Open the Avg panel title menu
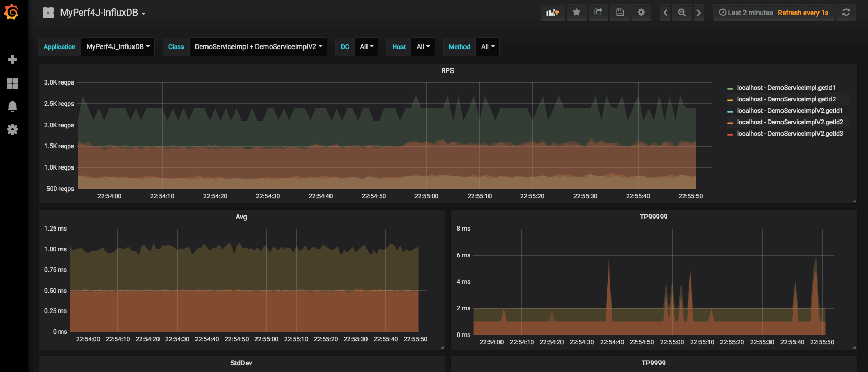 pos(241,217)
